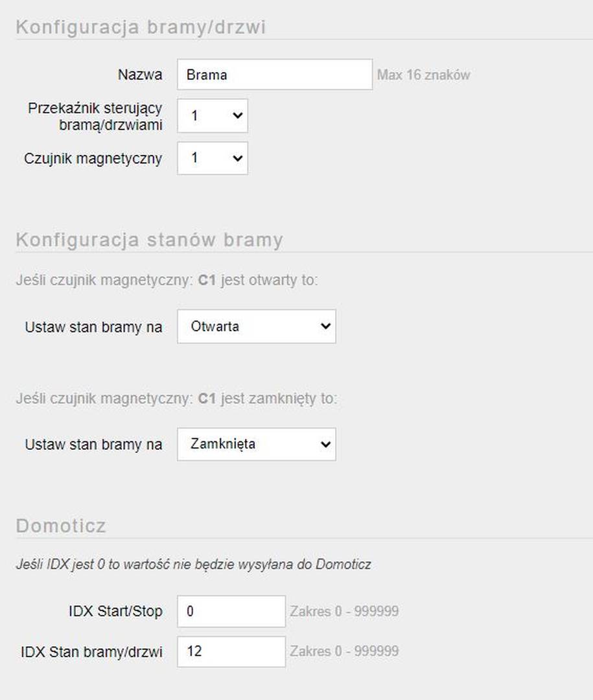
Task: Click the IDX Stan bramy/drzwi label
Action: click(x=91, y=652)
